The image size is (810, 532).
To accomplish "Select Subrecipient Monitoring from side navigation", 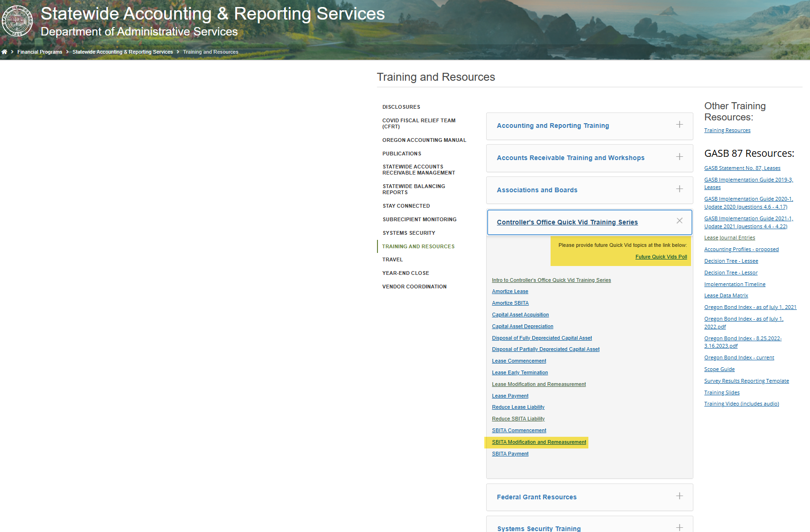I will tap(419, 219).
